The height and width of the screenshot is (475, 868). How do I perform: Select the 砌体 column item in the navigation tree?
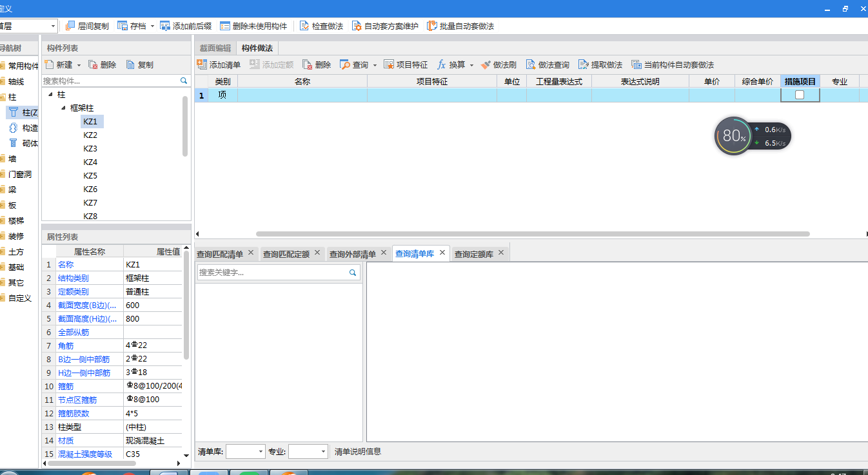[23, 143]
